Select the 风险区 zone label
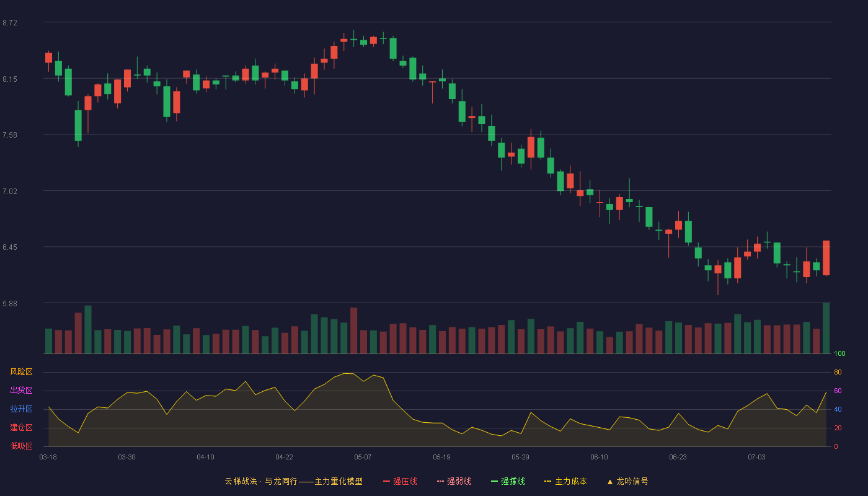Screen dimensions: 868x496 point(21,372)
